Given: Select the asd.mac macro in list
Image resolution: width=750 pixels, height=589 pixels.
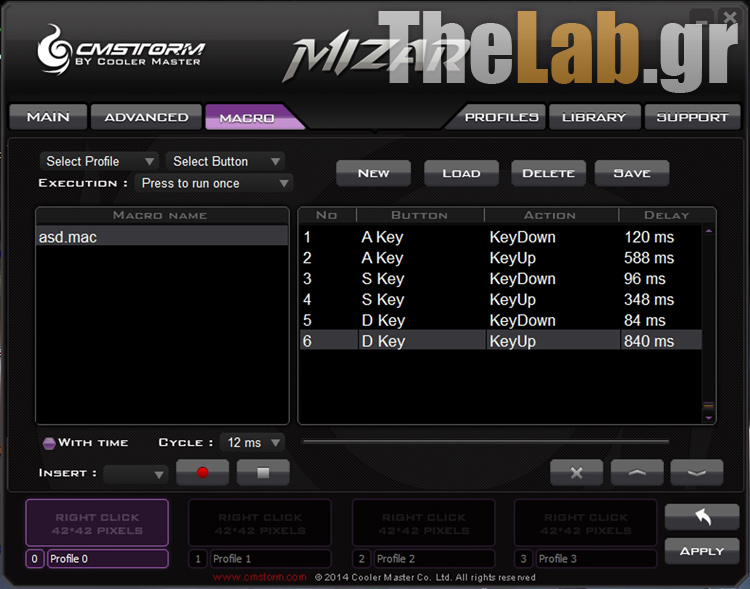Looking at the screenshot, I should pyautogui.click(x=160, y=237).
